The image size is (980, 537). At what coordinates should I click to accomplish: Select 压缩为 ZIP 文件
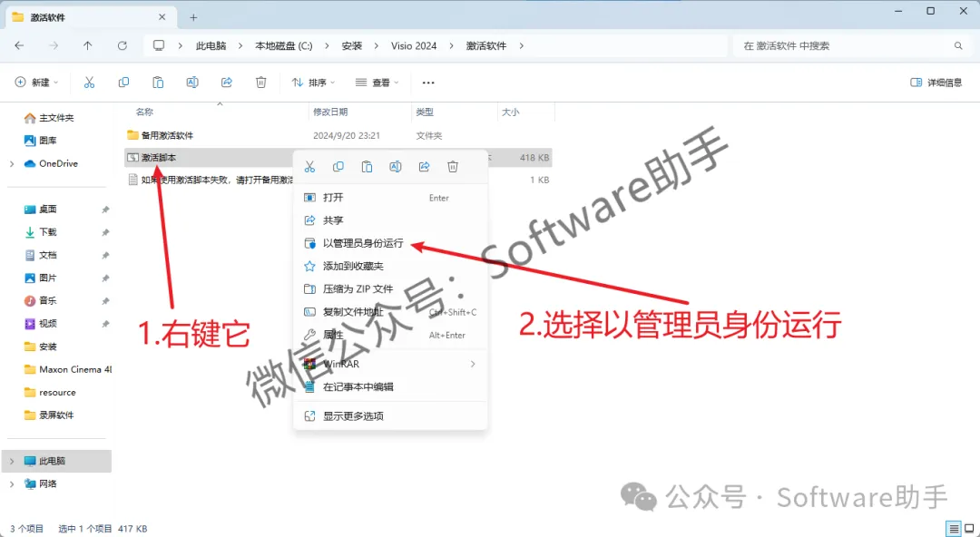390,288
